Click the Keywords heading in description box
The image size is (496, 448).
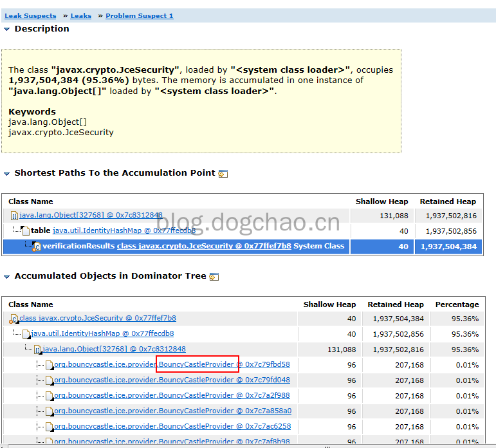tap(32, 112)
